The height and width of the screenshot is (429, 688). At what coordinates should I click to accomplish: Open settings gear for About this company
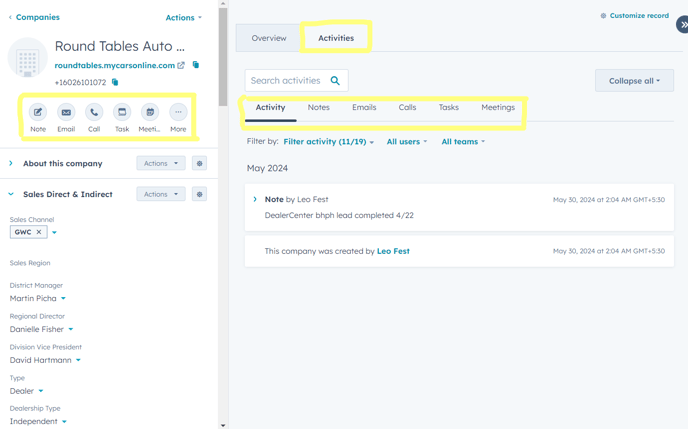click(199, 163)
